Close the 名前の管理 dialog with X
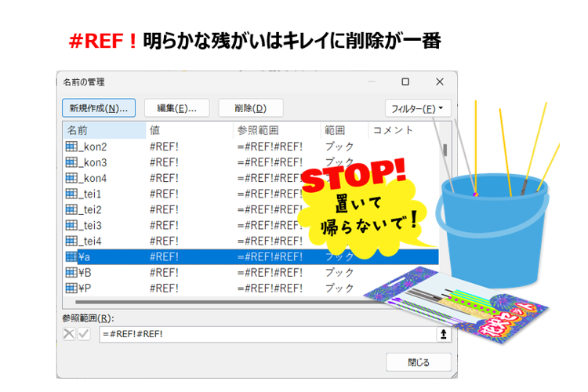Screen dimensions: 588x392 tap(440, 82)
